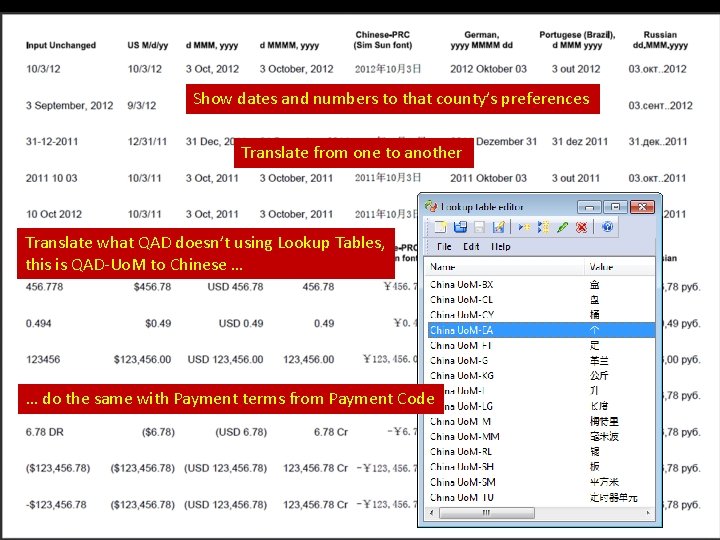The height and width of the screenshot is (540, 720).
Task: Click the input number '123456'
Action: [x=43, y=360]
